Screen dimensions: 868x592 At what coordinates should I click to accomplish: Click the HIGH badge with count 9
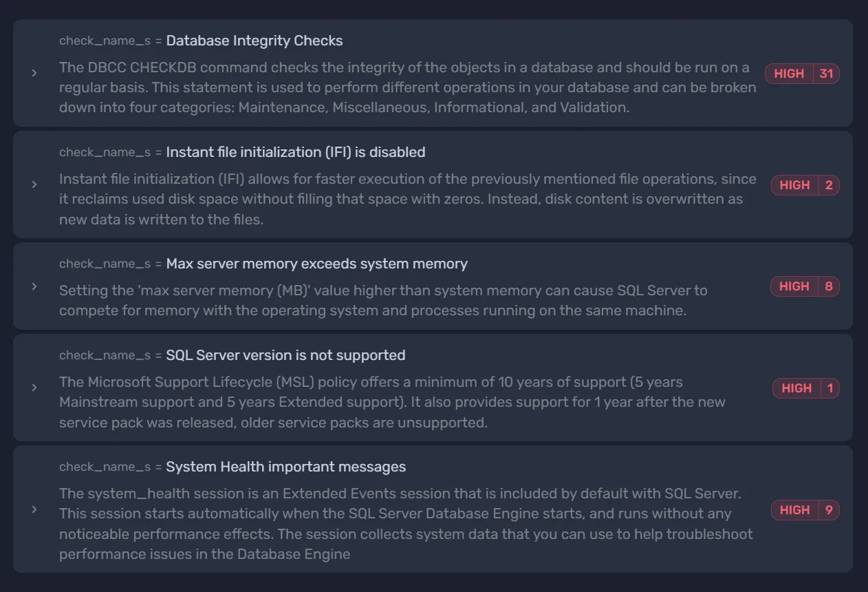(805, 510)
